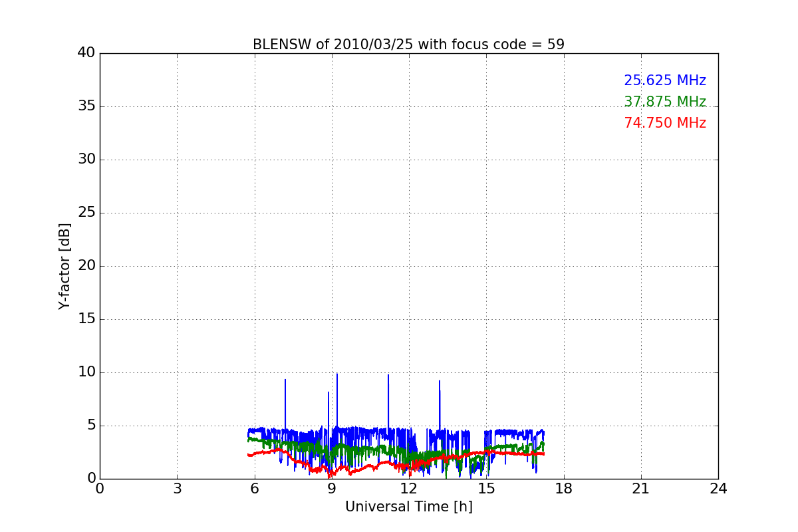
Task: Click the y-axis tick label 15
Action: (86, 319)
